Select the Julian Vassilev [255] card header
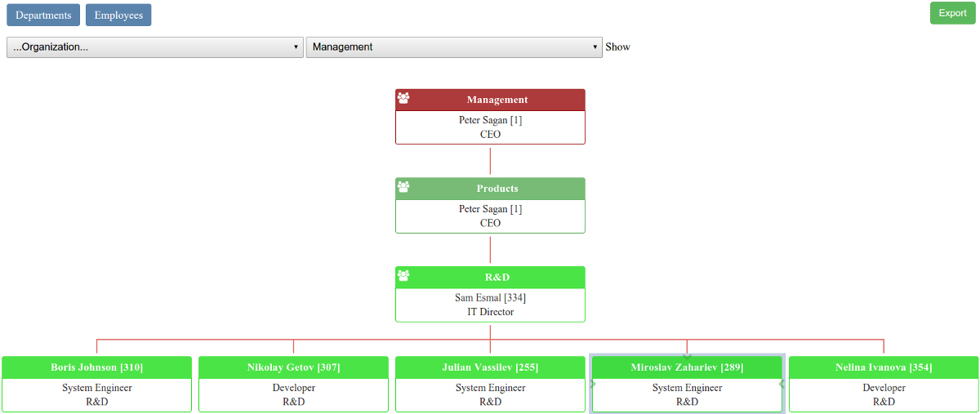980x414 pixels. [x=490, y=367]
